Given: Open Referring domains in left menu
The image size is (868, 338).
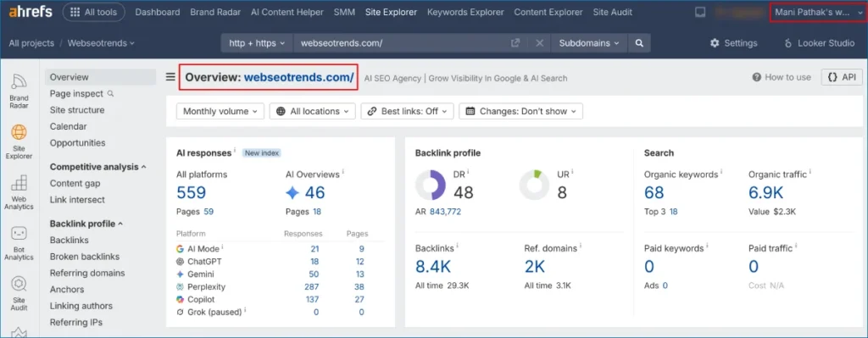Looking at the screenshot, I should point(87,273).
